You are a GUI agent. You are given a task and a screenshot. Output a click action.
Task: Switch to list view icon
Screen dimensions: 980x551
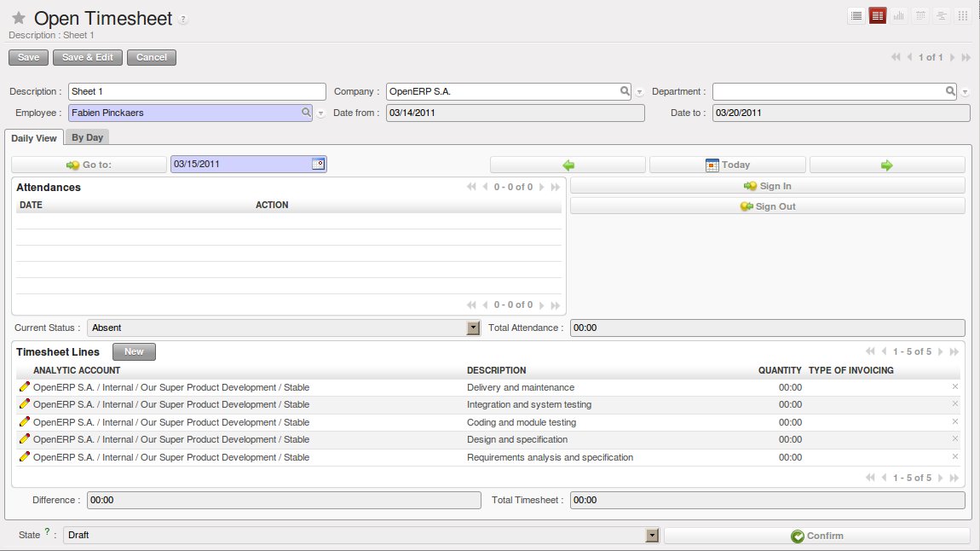coord(856,15)
